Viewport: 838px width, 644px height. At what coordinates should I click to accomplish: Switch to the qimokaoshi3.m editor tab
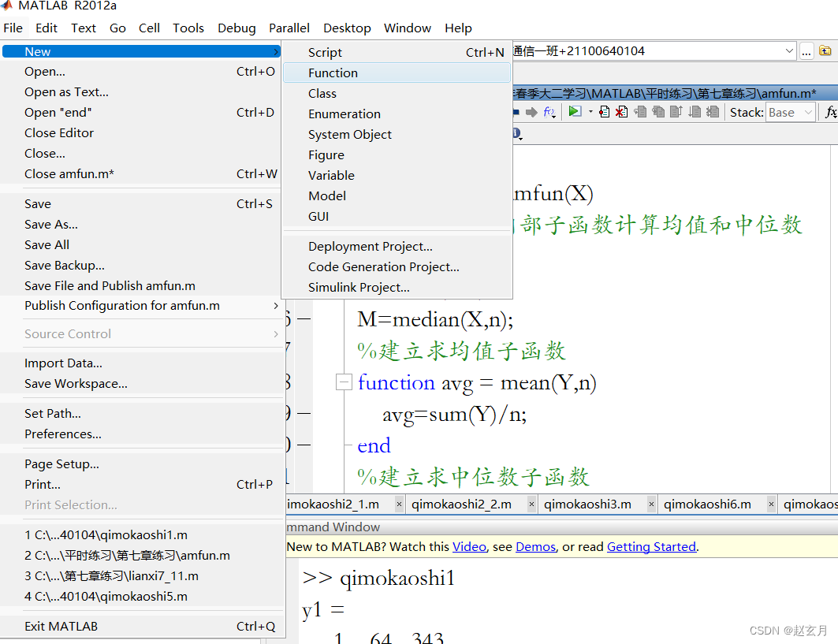point(587,504)
